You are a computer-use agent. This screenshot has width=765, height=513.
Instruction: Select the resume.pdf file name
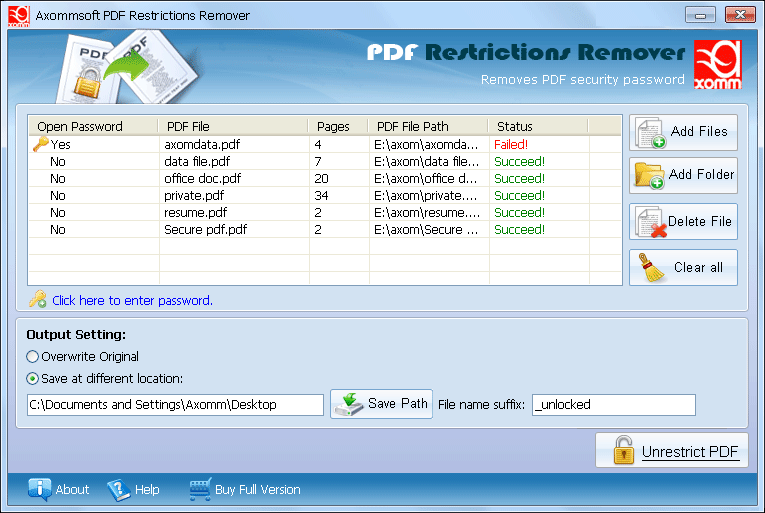195,213
